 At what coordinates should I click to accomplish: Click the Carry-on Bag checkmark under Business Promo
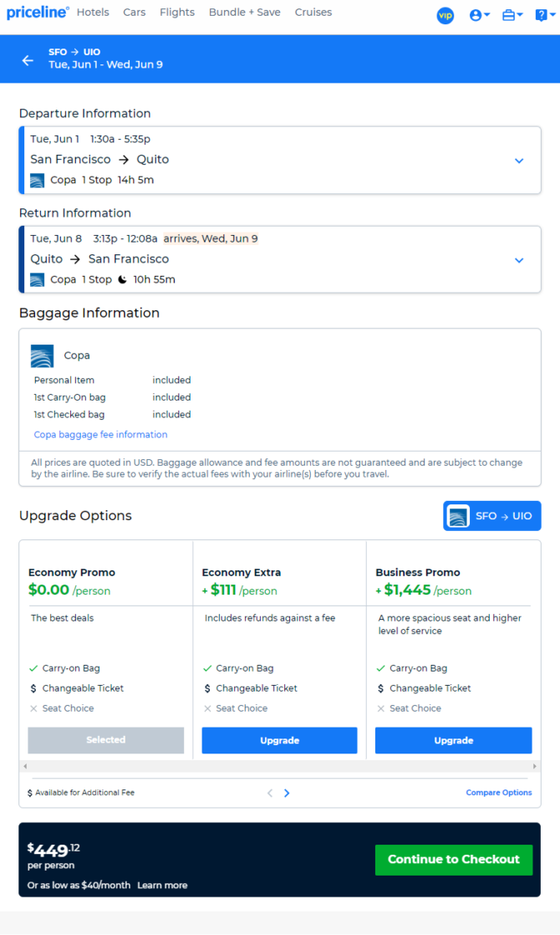(380, 668)
